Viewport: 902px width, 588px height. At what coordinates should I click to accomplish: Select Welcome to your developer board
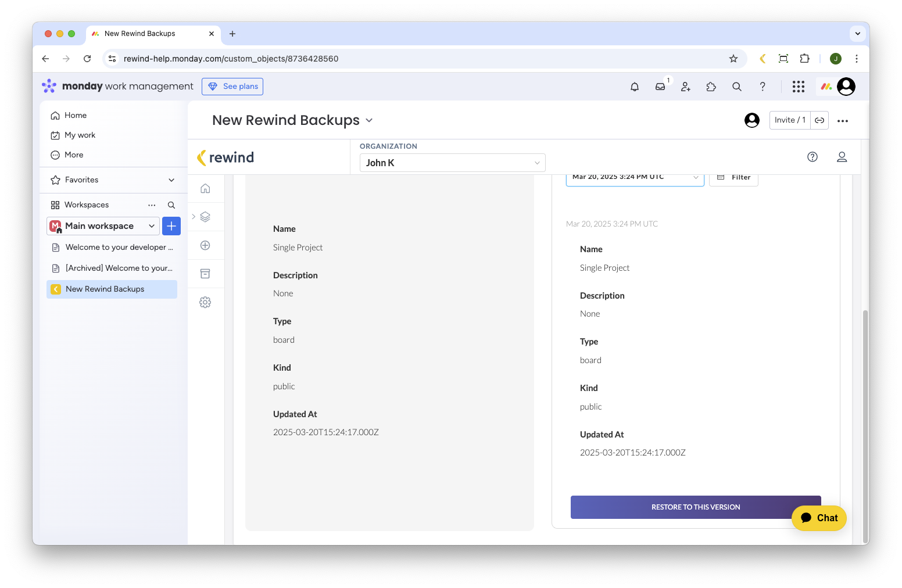click(x=112, y=248)
